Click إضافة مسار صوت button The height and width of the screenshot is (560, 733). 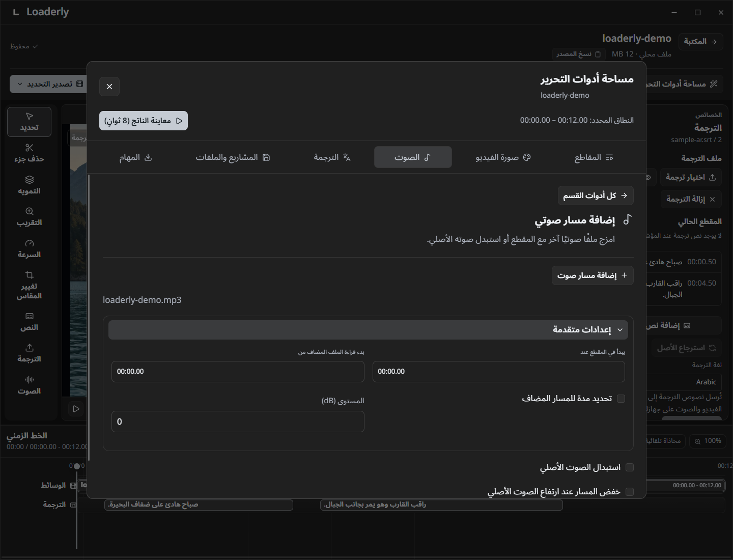point(593,275)
